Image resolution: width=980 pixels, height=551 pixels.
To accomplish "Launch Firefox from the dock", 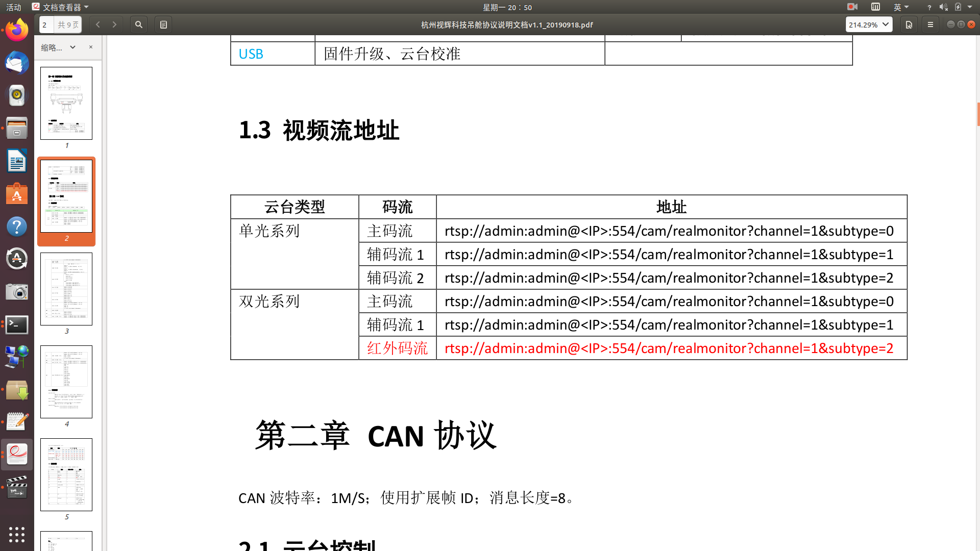I will [x=17, y=31].
